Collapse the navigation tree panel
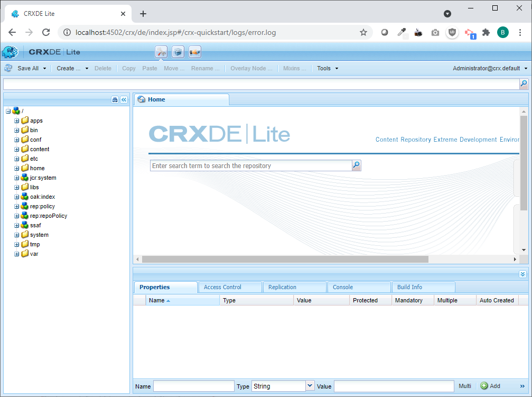This screenshot has width=532, height=397. point(124,99)
